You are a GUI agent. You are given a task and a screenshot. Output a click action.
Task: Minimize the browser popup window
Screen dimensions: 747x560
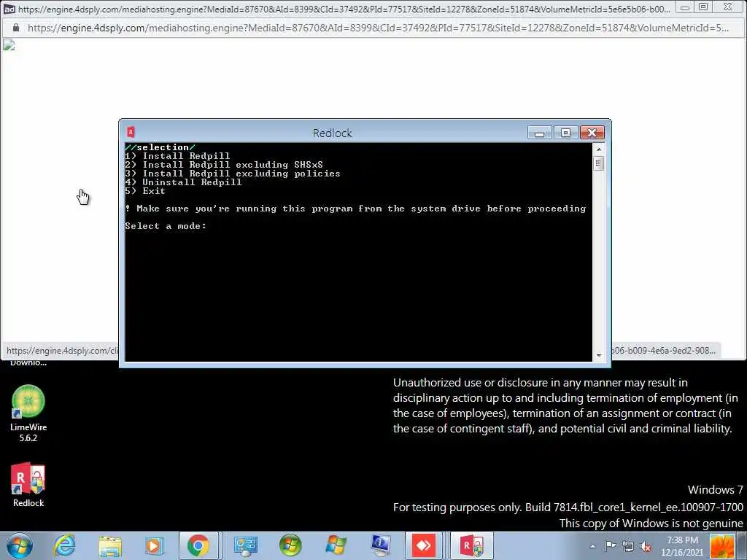684,7
